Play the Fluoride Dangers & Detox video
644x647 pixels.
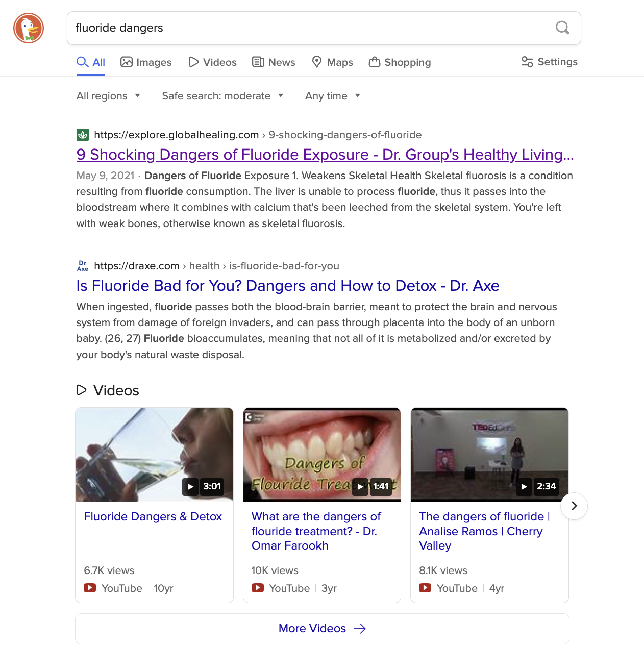(x=154, y=454)
